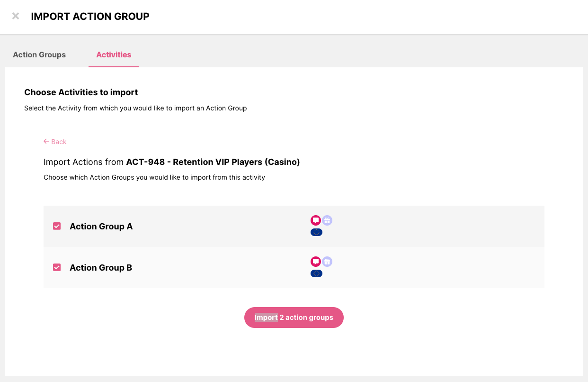Click the IMPORT ACTION GROUP title
Screen dimensions: 588x382
point(90,17)
